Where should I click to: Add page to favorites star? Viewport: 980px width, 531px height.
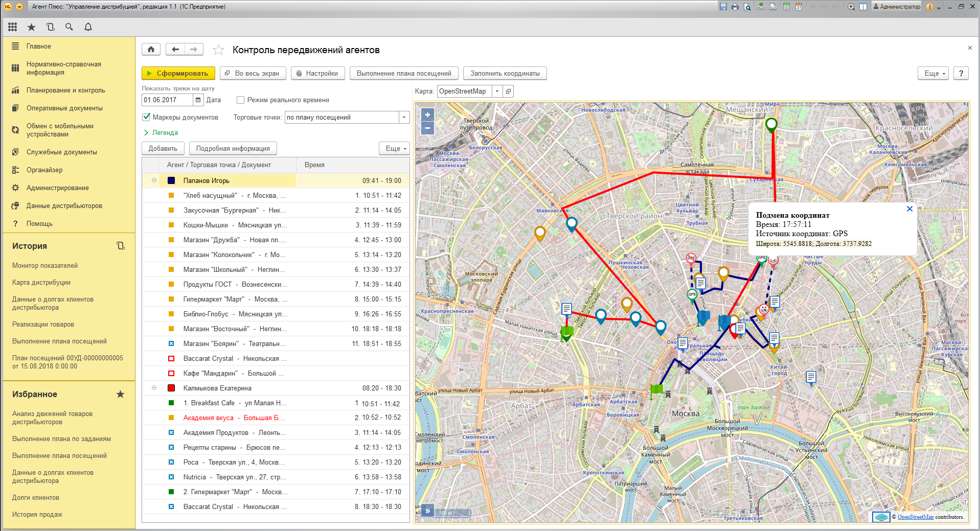pos(218,50)
